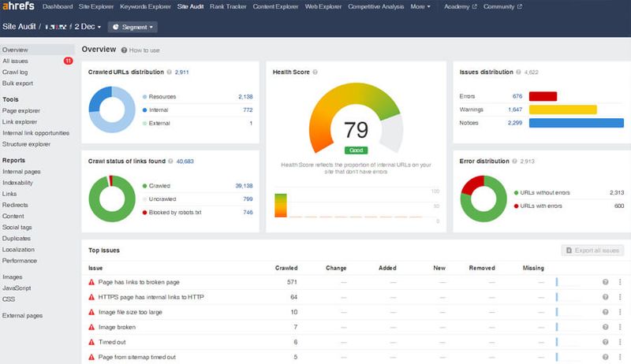Switch to Keywords Explorer tab
This screenshot has height=364, width=631.
click(145, 6)
